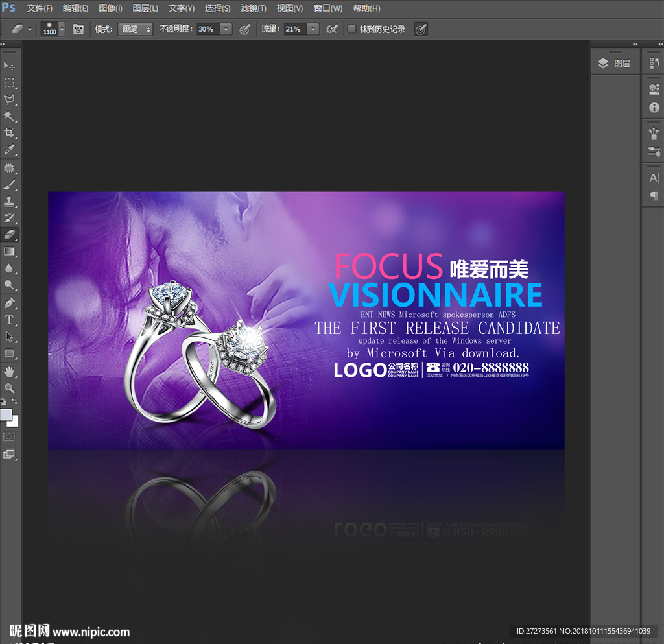Screen dimensions: 664x644
Task: Open the 图层 layers panel button
Action: [x=614, y=64]
